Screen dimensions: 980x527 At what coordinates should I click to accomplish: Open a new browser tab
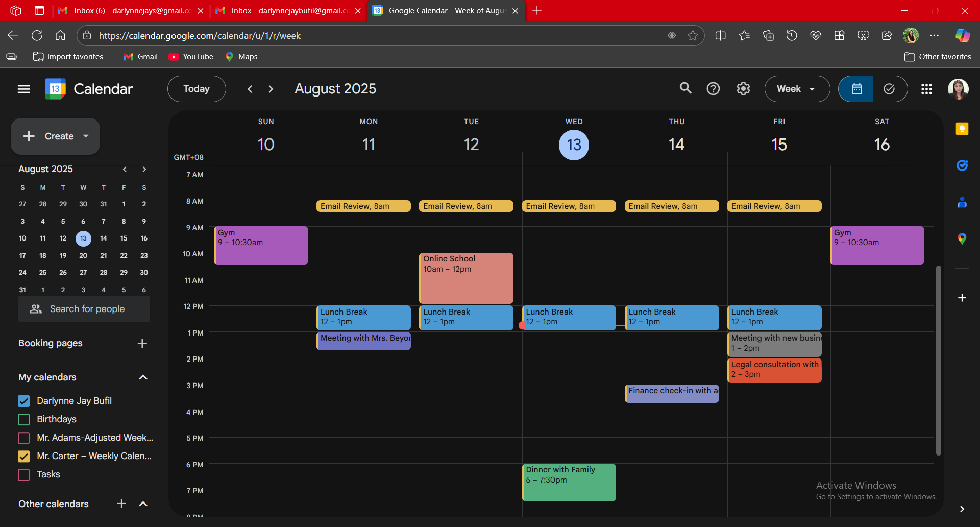coord(537,11)
